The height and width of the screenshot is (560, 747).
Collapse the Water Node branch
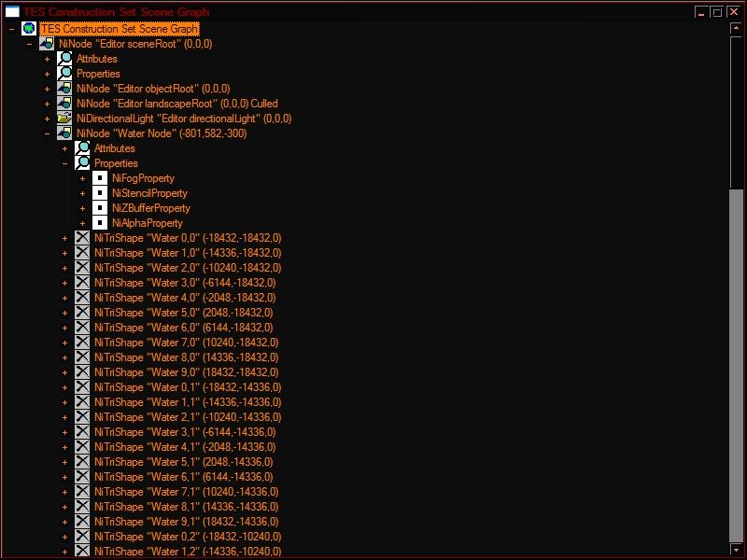(x=47, y=133)
